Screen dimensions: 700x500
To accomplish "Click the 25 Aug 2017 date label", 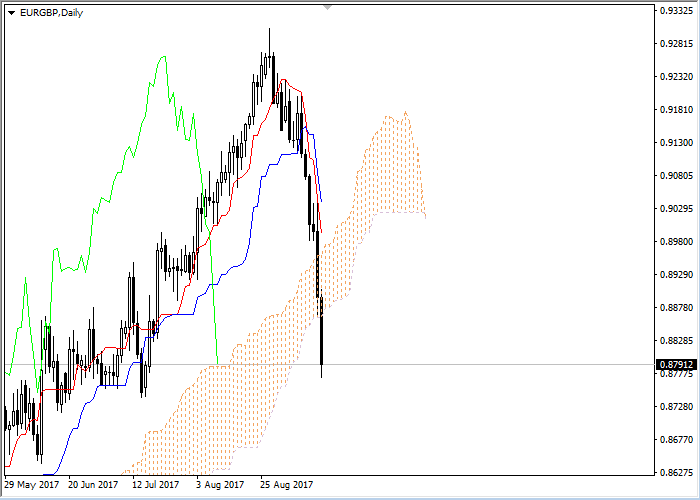I will (x=287, y=485).
